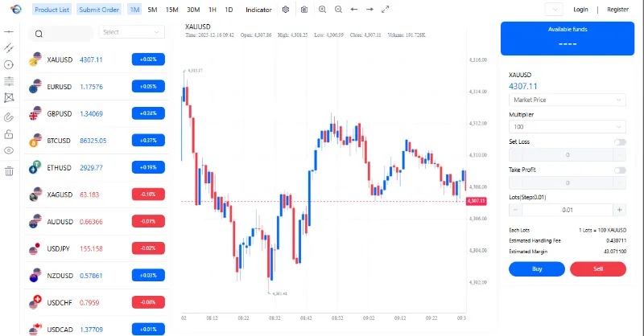Increase lots with the plus stepper
Image resolution: width=644 pixels, height=336 pixels.
coord(618,210)
